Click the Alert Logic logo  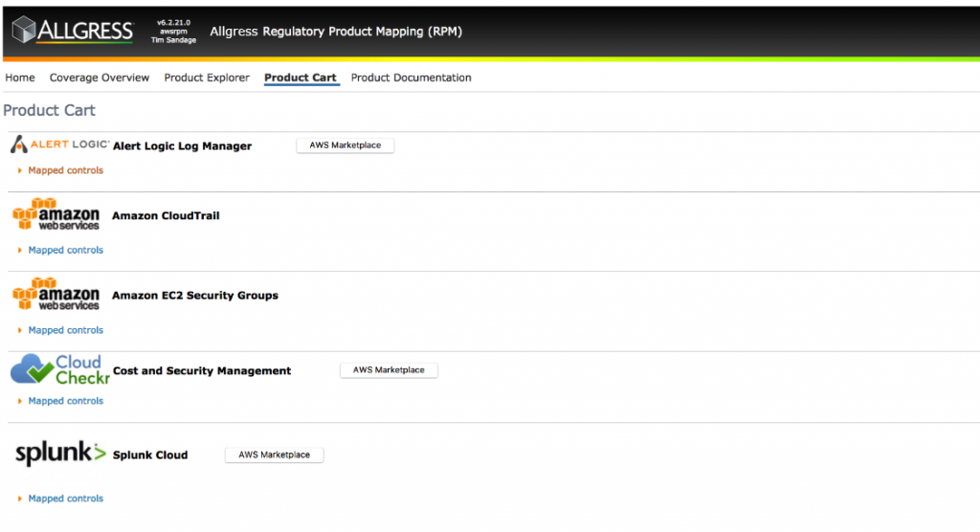[x=60, y=144]
